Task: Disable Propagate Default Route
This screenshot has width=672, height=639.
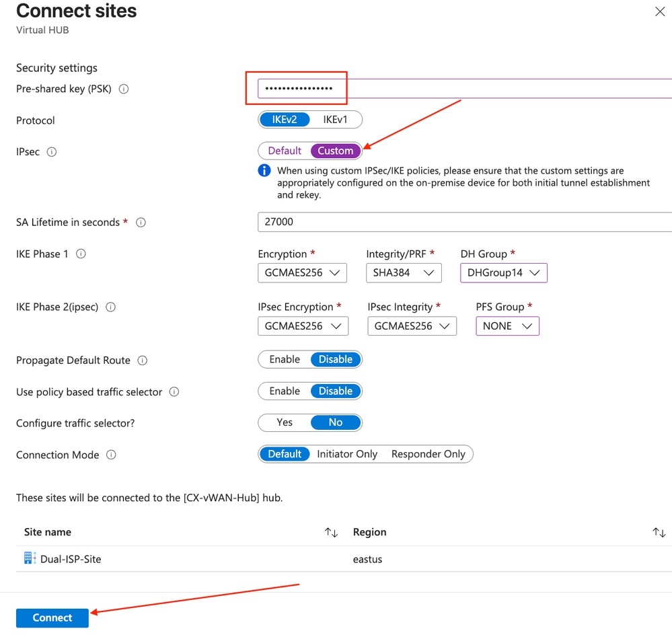Action: (336, 359)
